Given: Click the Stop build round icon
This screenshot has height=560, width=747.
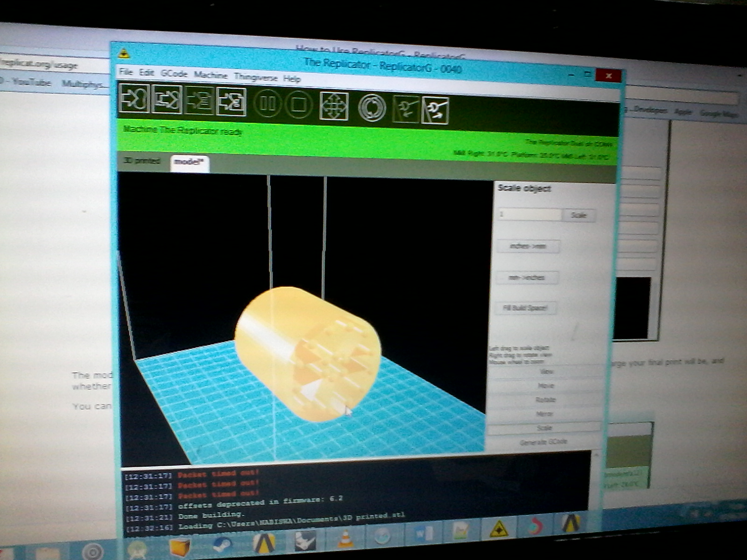Looking at the screenshot, I should [x=299, y=104].
